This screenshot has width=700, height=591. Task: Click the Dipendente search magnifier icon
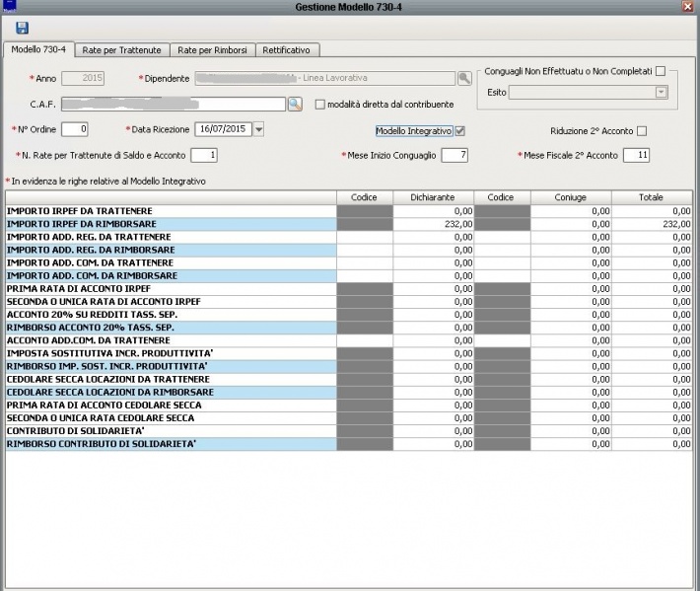(464, 78)
